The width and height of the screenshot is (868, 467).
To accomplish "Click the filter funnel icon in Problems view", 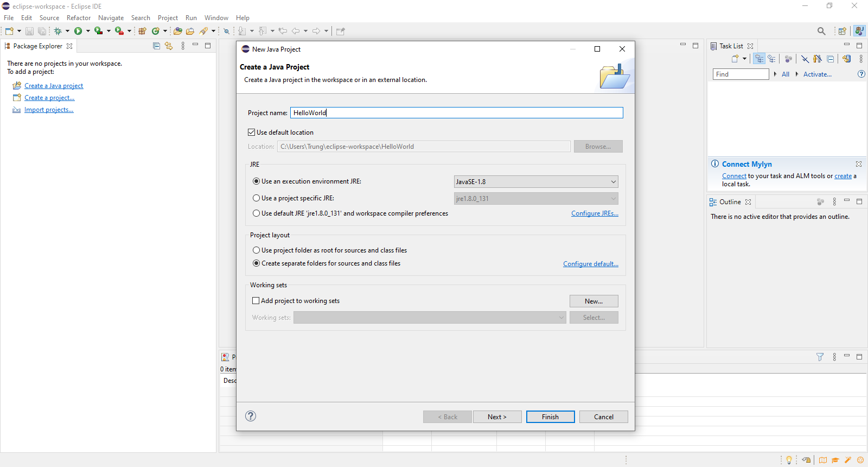I will pyautogui.click(x=820, y=357).
